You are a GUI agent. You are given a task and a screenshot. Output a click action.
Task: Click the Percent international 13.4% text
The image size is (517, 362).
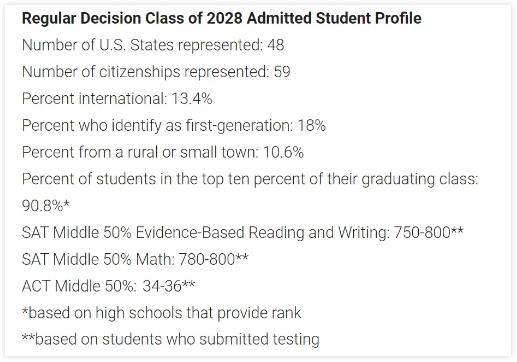pyautogui.click(x=117, y=99)
